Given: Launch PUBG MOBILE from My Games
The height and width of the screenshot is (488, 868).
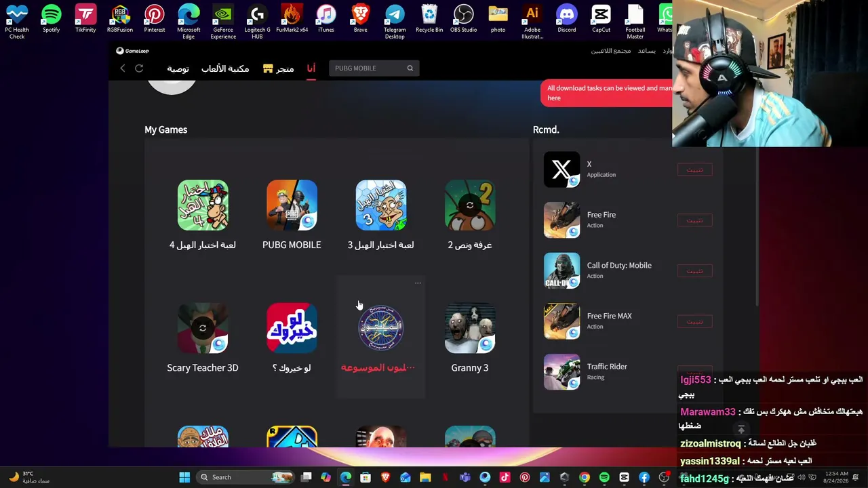Looking at the screenshot, I should tap(292, 205).
